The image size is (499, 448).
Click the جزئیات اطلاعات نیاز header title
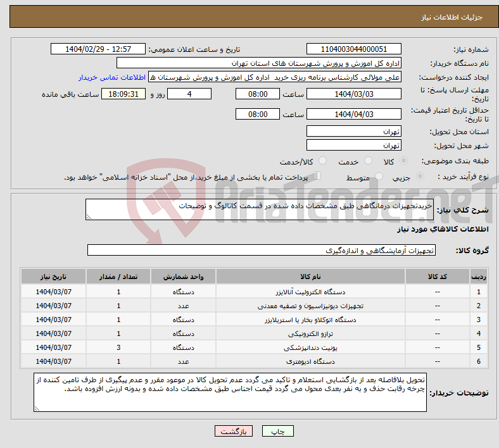452,17
